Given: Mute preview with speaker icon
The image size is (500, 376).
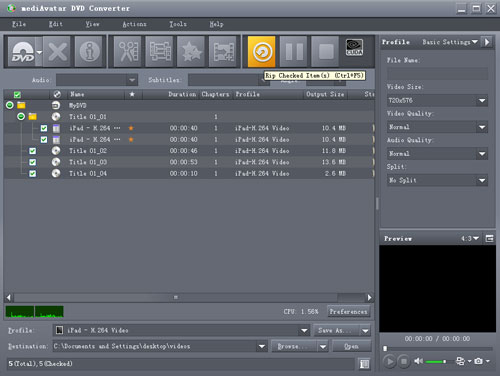Looking at the screenshot, I should click(418, 361).
